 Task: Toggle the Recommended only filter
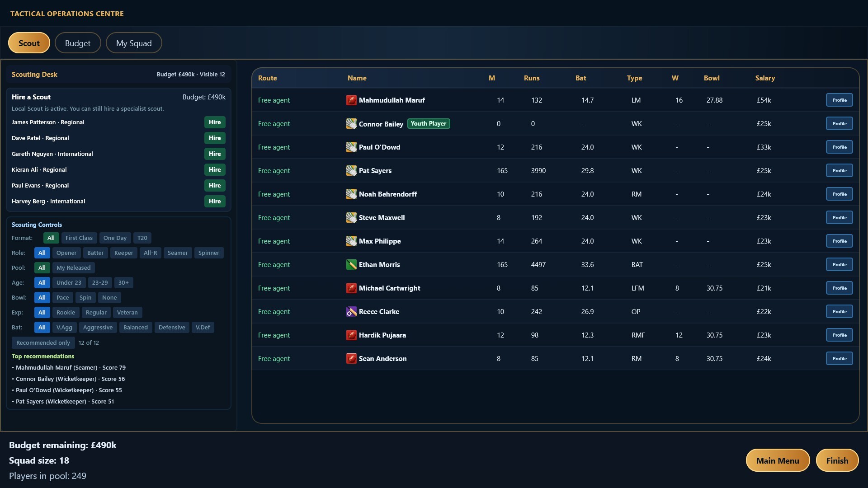43,343
